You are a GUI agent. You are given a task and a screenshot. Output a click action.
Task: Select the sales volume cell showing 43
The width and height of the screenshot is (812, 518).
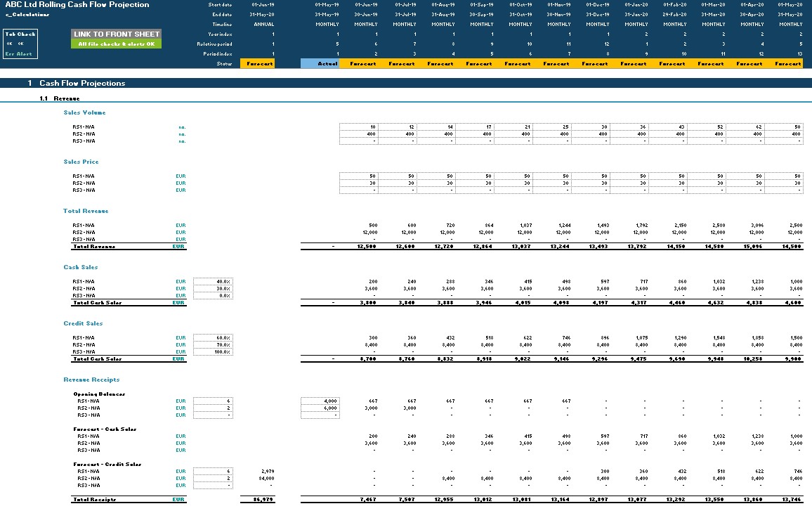click(x=669, y=127)
